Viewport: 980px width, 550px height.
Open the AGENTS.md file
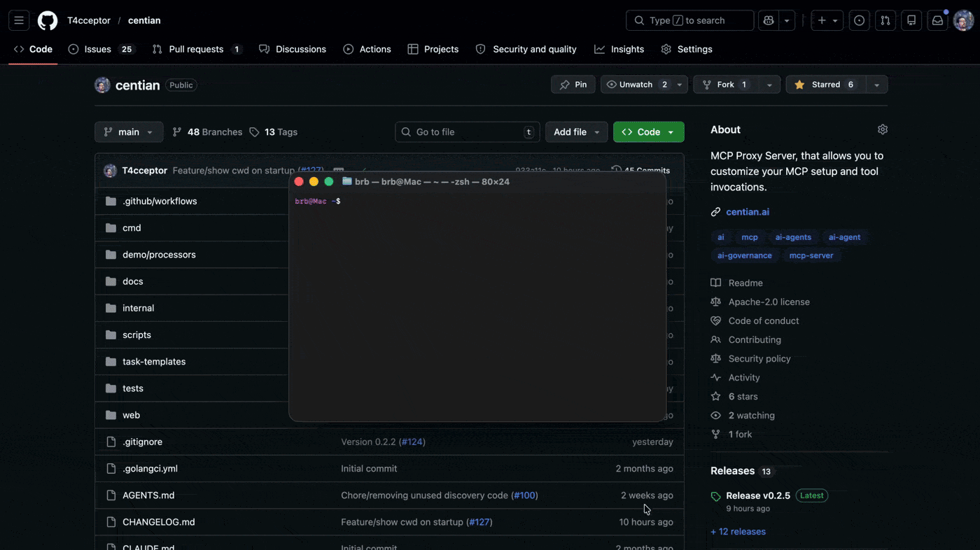tap(148, 495)
